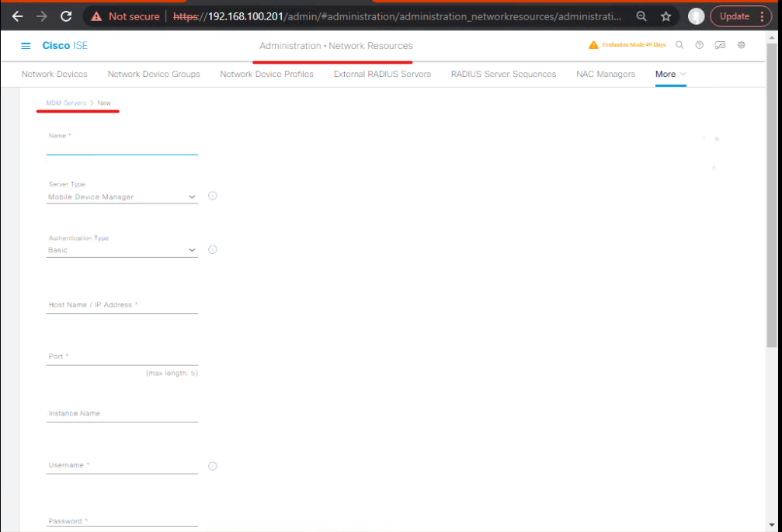Click the browser Update button
This screenshot has height=532, width=782.
(x=734, y=16)
